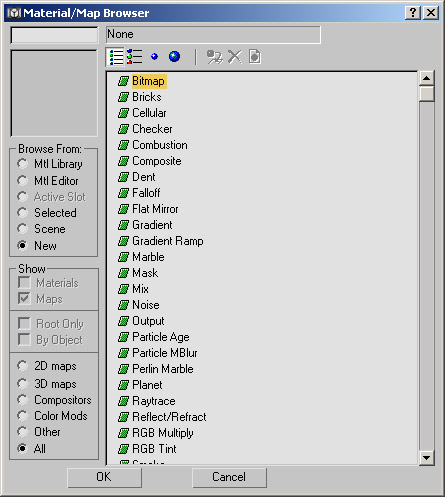Click Delete from Library X icon
445x497 pixels.
235,57
